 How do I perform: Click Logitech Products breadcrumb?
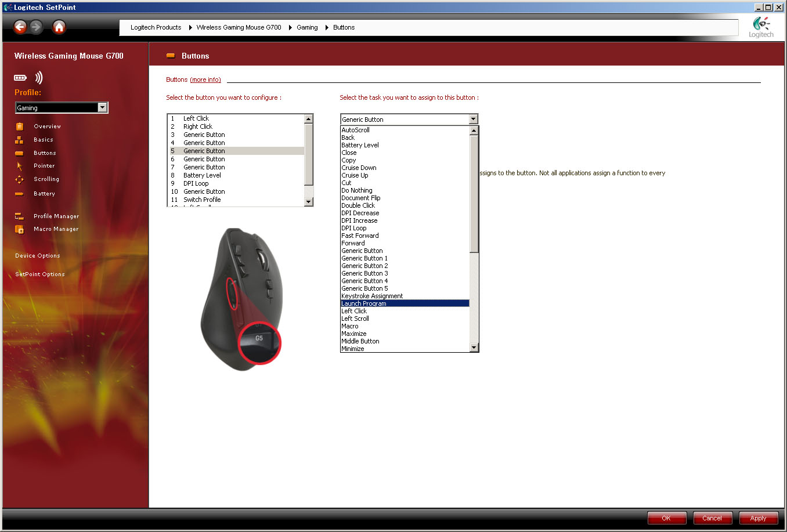(x=156, y=27)
